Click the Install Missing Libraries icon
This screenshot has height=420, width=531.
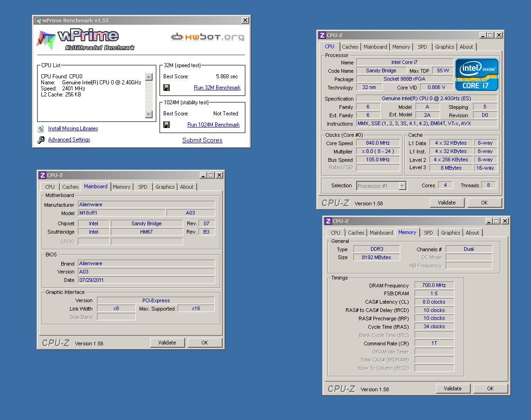pos(41,128)
